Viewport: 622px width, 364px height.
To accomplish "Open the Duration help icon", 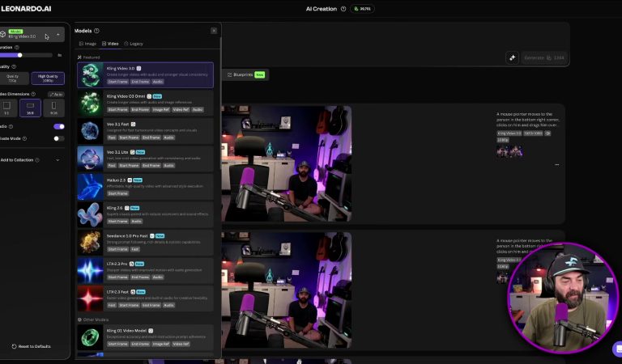I will tap(17, 48).
